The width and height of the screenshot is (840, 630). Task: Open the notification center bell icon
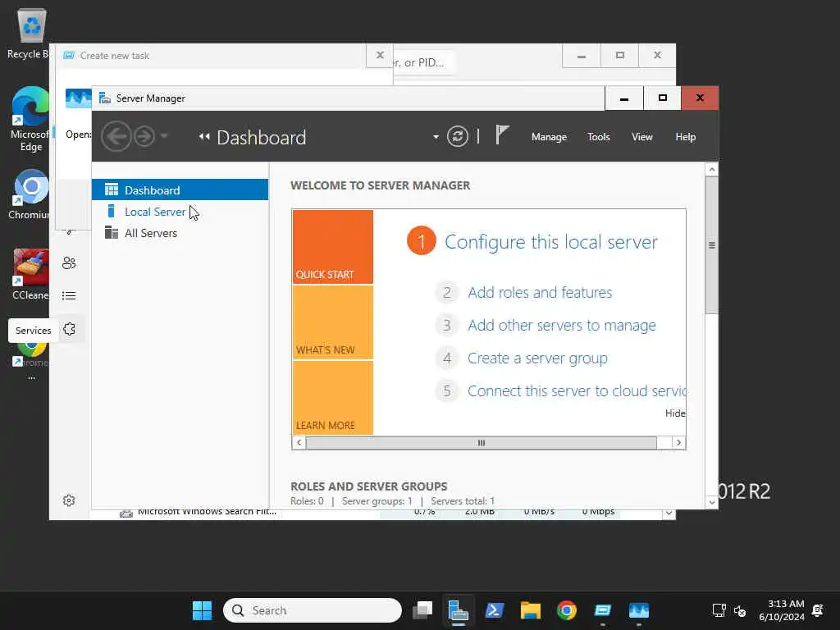[x=818, y=610]
